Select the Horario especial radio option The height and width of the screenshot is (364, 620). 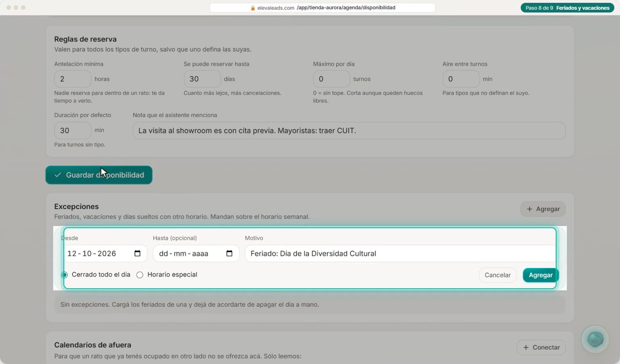[140, 275]
